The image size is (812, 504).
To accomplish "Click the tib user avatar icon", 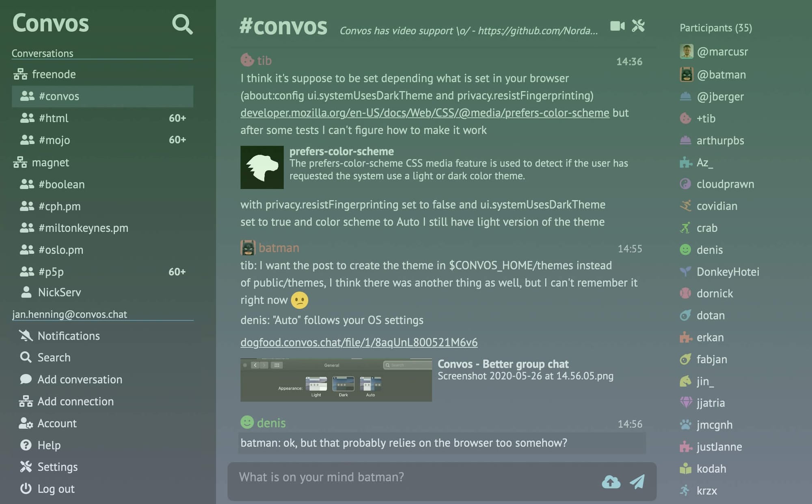I will coord(247,60).
